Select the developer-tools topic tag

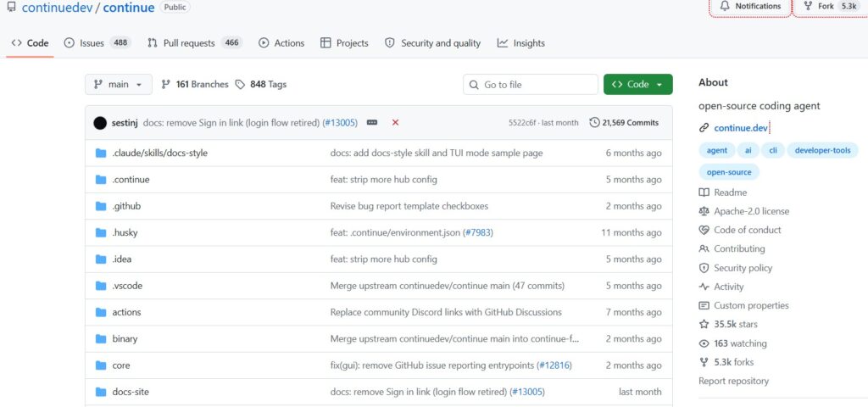(x=822, y=151)
